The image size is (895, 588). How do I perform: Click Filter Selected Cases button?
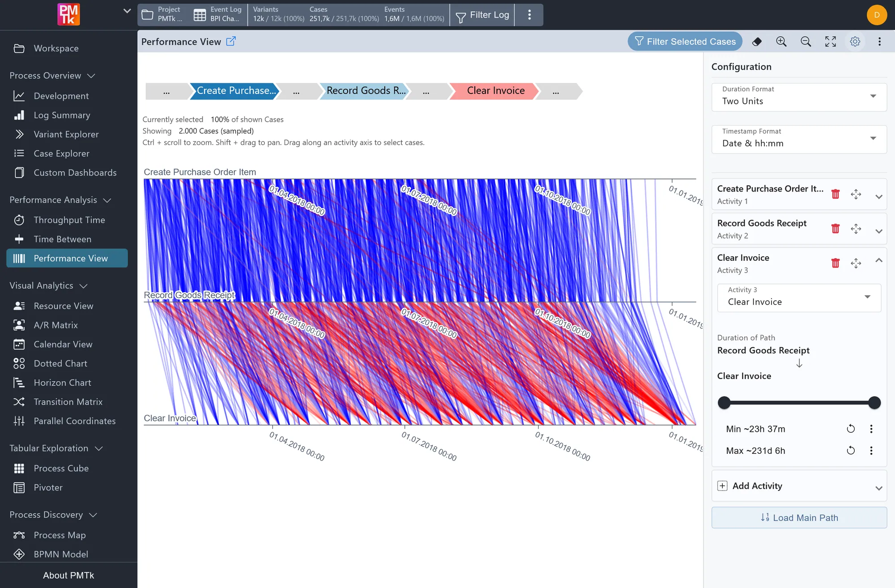click(x=685, y=42)
